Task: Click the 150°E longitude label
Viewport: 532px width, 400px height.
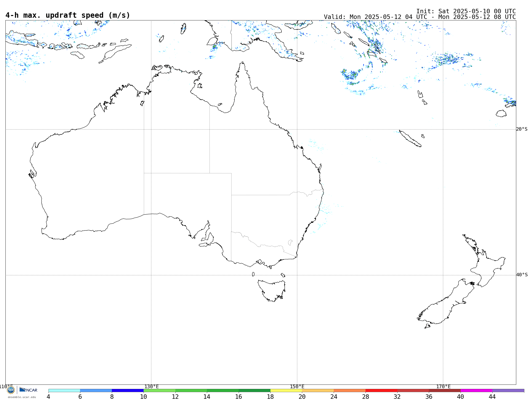Action: coord(297,386)
